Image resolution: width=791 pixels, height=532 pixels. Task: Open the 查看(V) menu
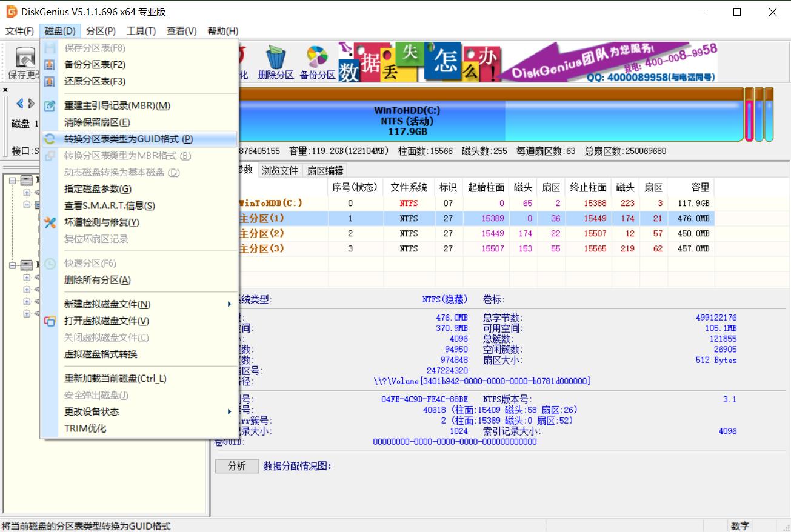click(x=182, y=31)
